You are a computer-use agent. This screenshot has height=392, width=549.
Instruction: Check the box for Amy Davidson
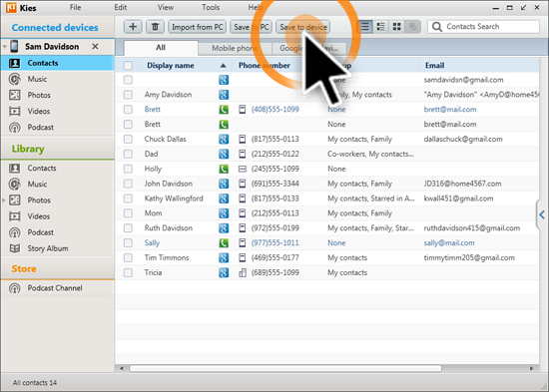[128, 95]
